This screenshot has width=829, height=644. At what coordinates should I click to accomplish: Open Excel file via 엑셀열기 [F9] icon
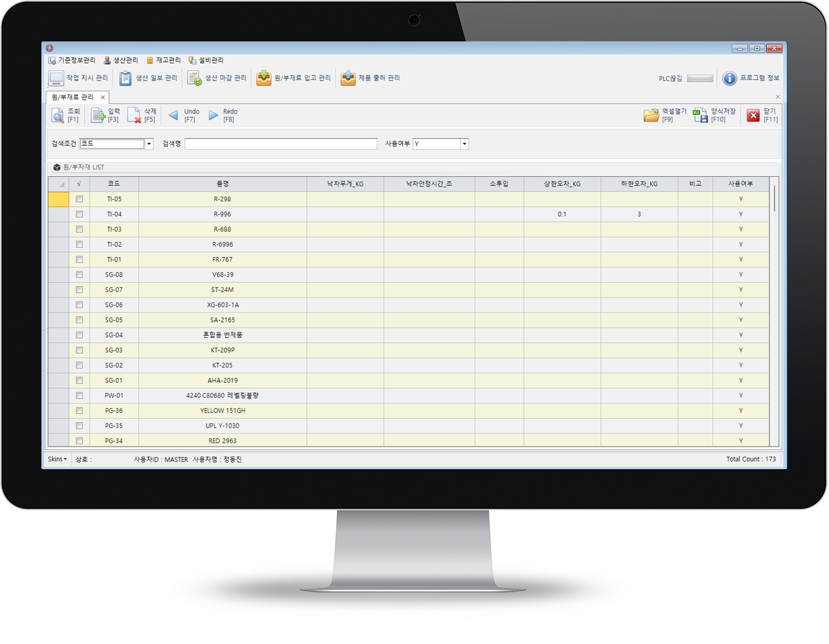pyautogui.click(x=651, y=115)
